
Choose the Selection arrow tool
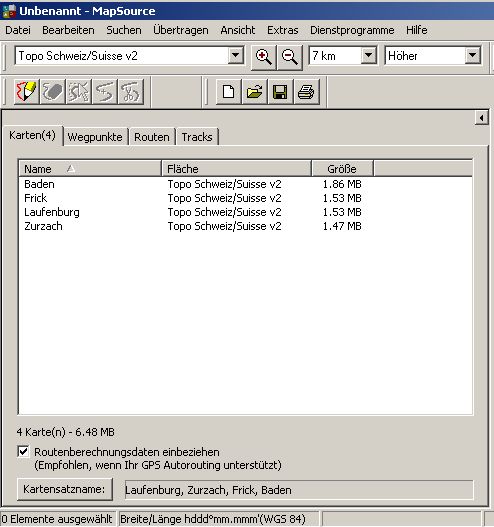click(x=79, y=91)
